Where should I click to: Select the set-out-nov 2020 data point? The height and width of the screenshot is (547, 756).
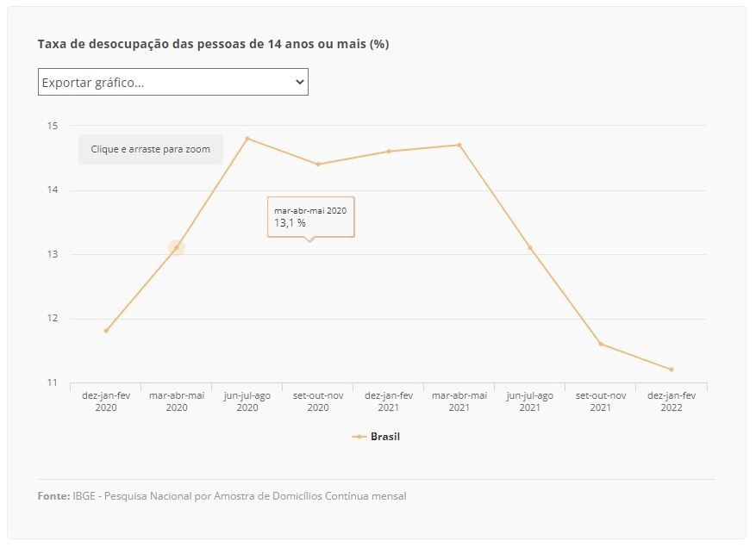click(318, 165)
